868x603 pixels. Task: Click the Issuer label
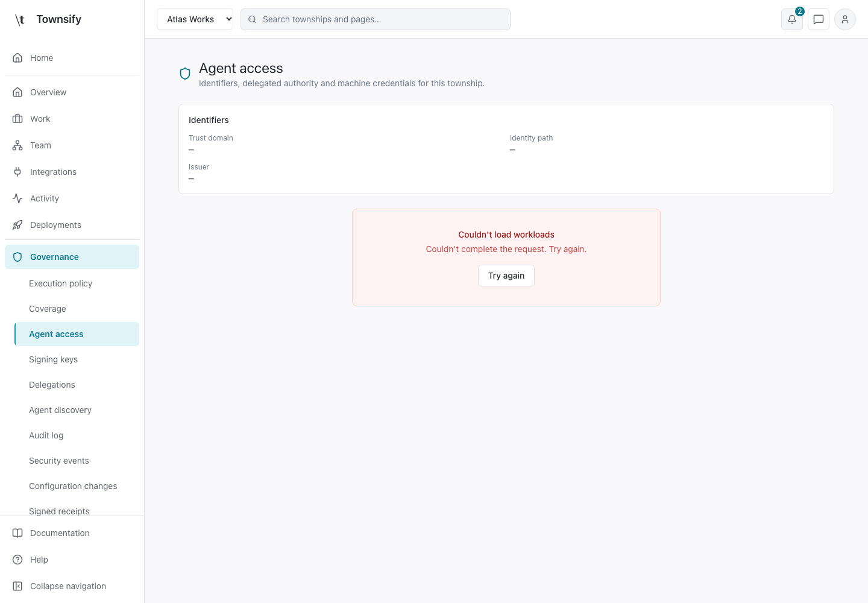click(x=199, y=167)
